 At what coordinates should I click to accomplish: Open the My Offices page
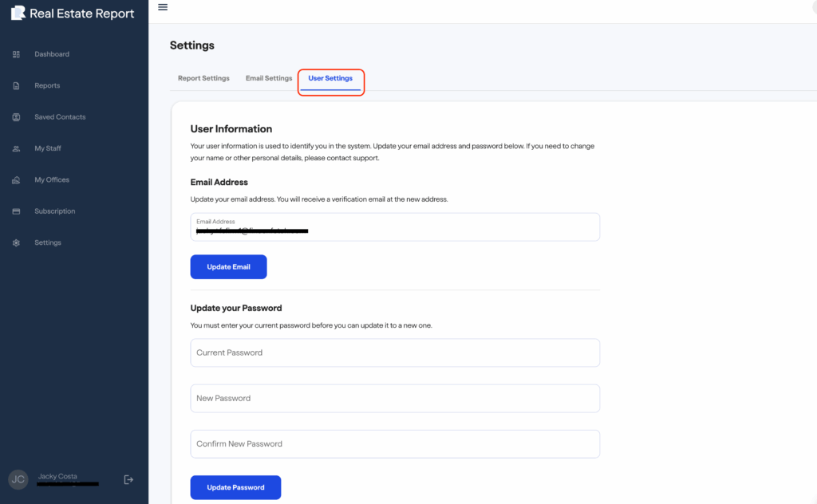(x=51, y=179)
